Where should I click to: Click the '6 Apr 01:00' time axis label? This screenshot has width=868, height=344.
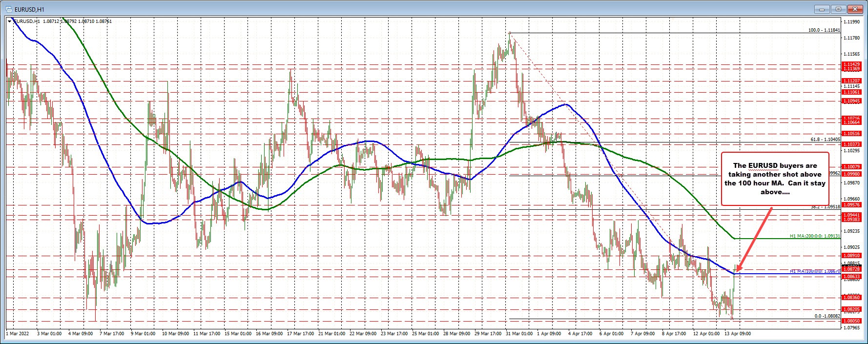click(x=612, y=334)
